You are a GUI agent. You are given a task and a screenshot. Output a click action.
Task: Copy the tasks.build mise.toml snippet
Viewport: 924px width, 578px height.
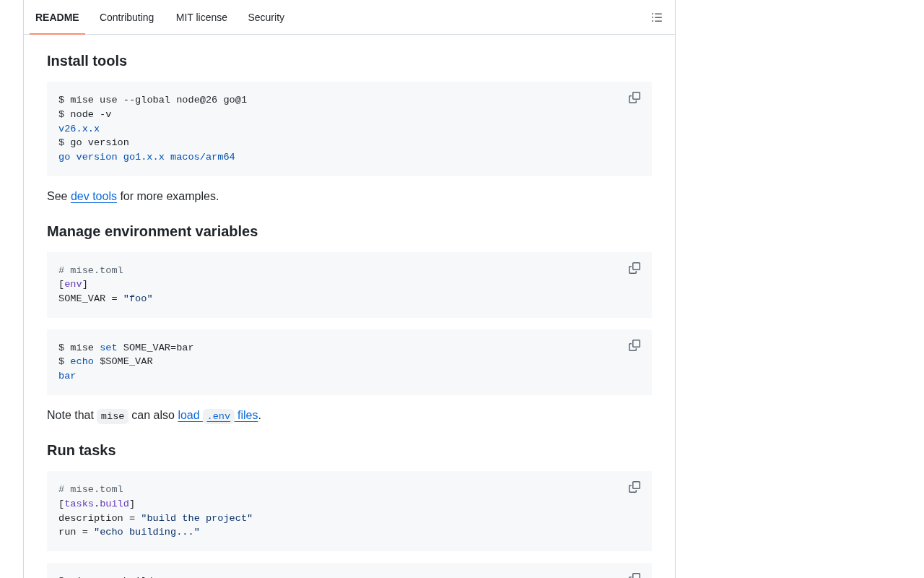(635, 487)
